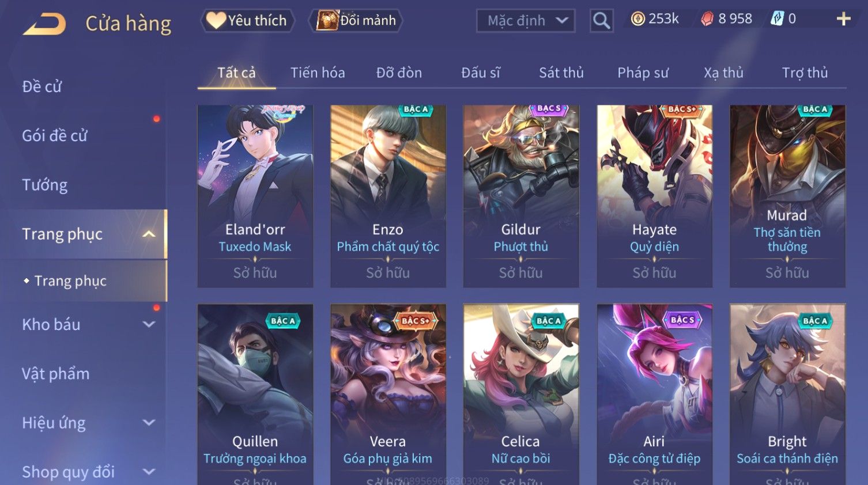Select the Tiến hóa tab

click(x=318, y=73)
